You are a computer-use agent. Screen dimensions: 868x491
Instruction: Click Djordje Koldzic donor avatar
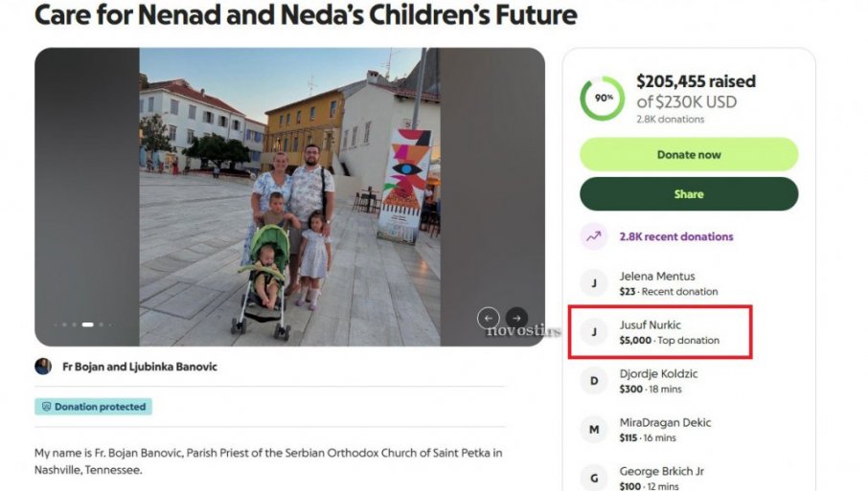594,381
